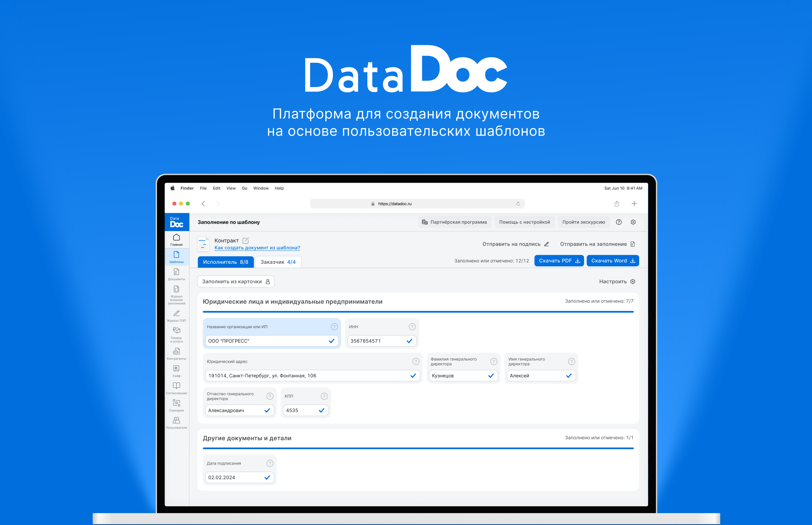The height and width of the screenshot is (525, 812).
Task: Click the ООО "ПРОГРЕСС" organization name field
Action: click(272, 341)
